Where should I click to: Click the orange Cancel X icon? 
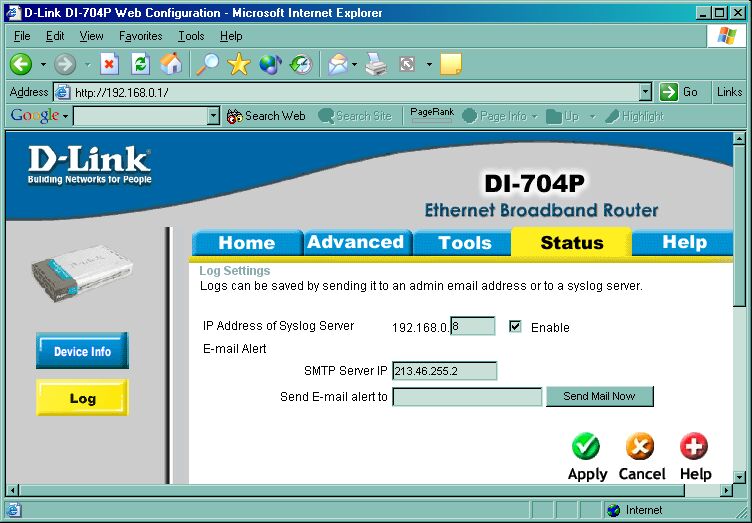click(x=640, y=446)
